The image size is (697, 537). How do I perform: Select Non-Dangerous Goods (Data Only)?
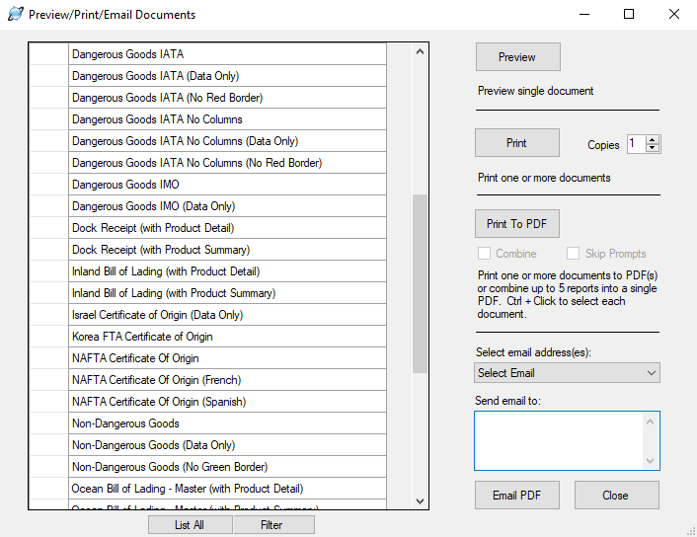[x=228, y=445]
